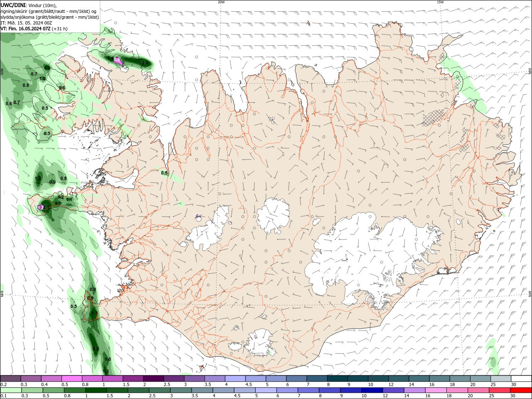Pick the bright pink snow swatch between 0.5 and 0.8
The width and height of the screenshot is (532, 399).
tap(72, 379)
